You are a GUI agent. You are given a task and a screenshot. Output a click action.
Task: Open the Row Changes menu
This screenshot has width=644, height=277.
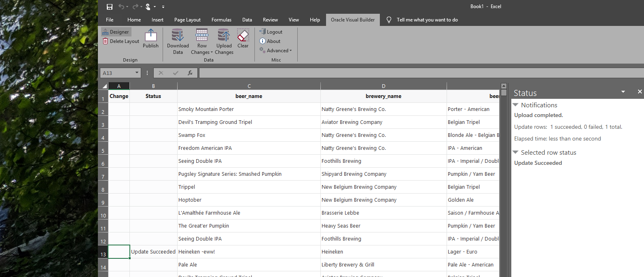[202, 42]
